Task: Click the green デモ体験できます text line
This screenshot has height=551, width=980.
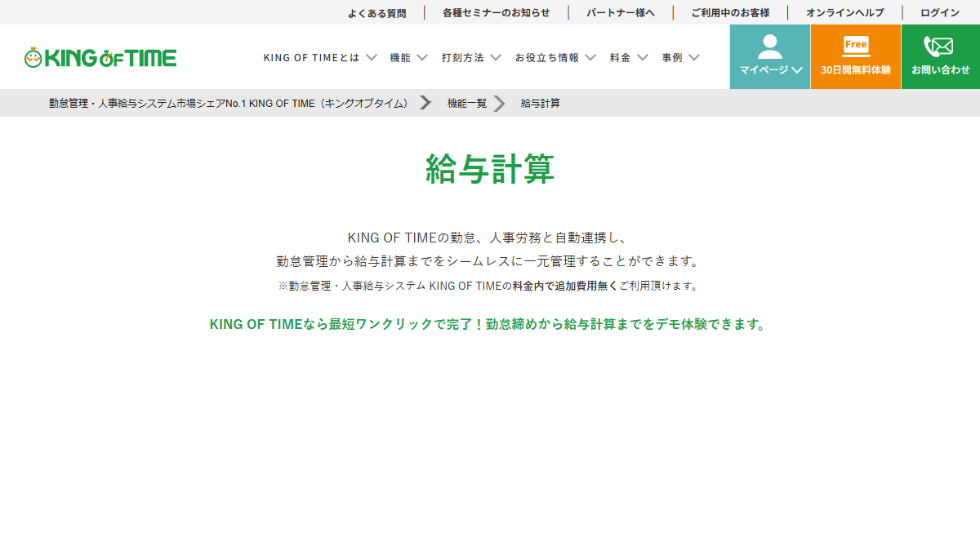Action: coord(488,324)
